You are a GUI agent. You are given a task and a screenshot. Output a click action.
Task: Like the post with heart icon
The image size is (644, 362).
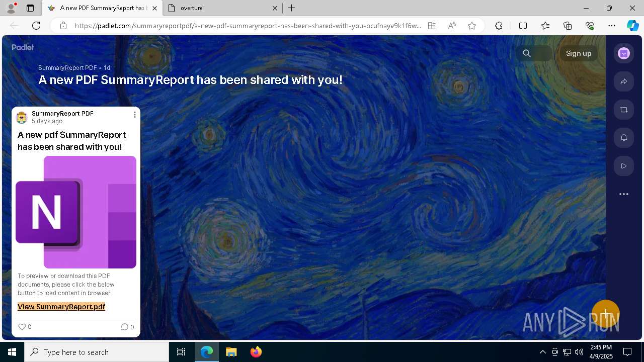click(x=22, y=327)
